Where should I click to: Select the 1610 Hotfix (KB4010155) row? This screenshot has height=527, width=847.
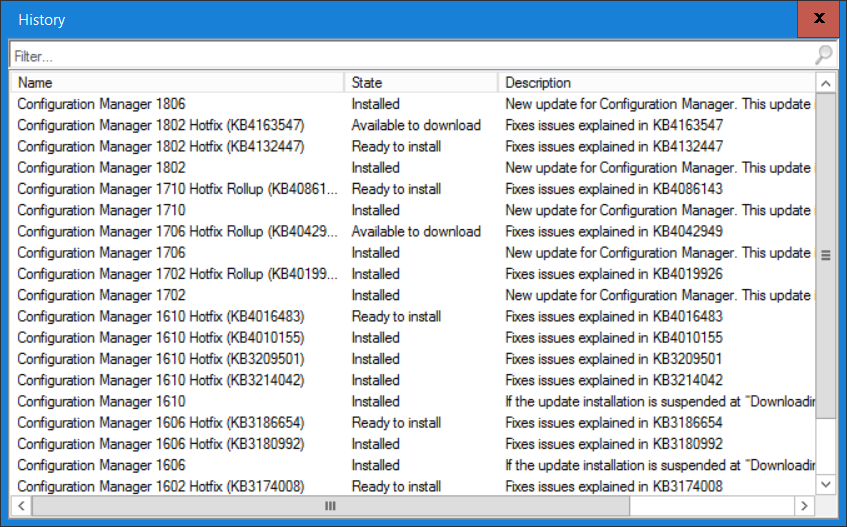(413, 337)
